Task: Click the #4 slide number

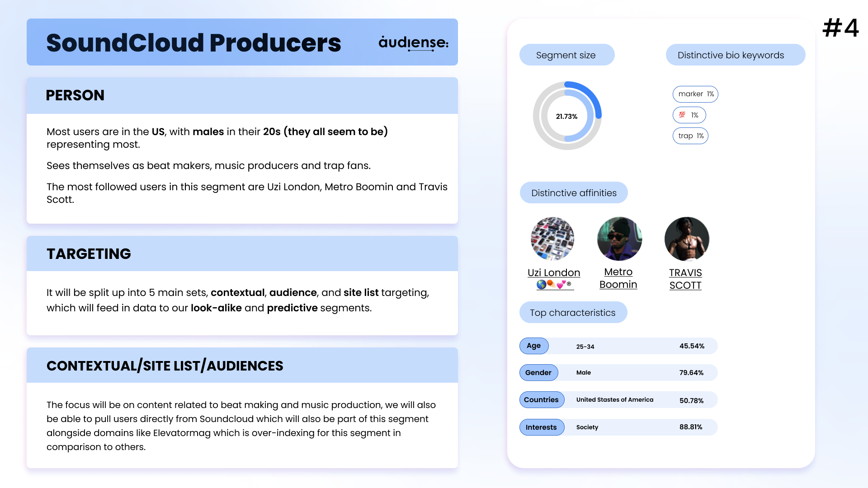Action: (x=840, y=28)
